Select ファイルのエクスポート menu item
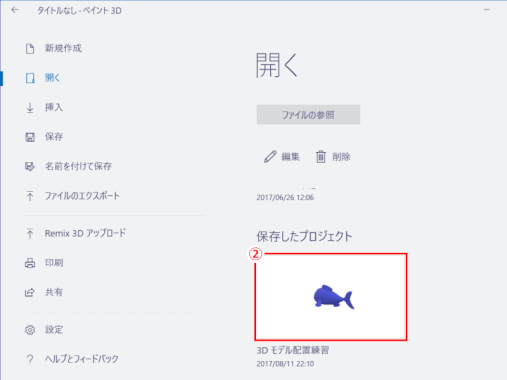The image size is (507, 380). click(x=82, y=196)
